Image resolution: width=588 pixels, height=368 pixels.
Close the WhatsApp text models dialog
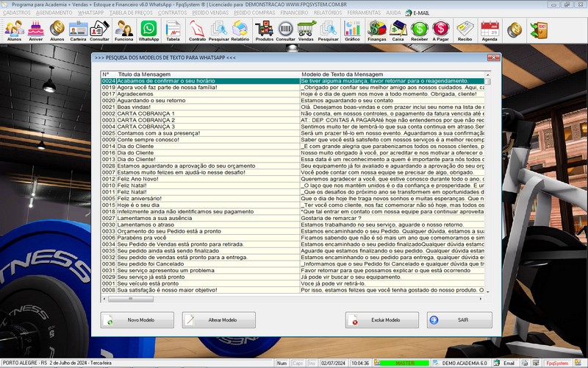click(493, 57)
